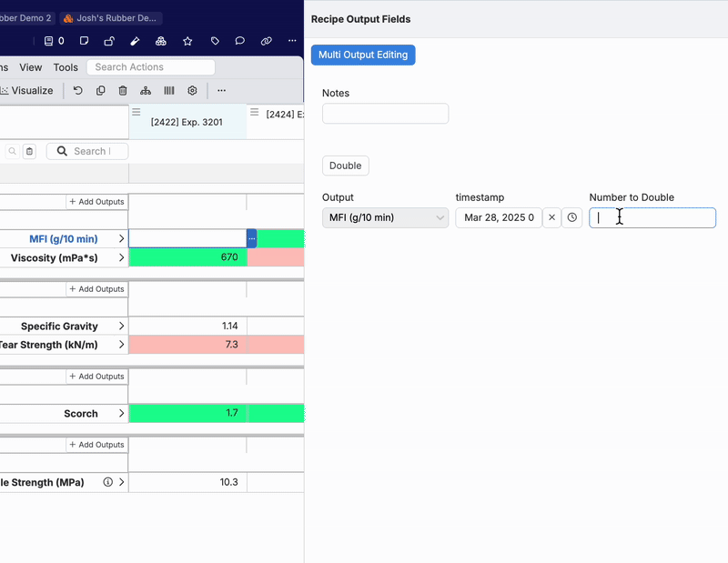The image size is (728, 563).
Task: Switch to Josh's Rubber De... tab
Action: (x=110, y=18)
